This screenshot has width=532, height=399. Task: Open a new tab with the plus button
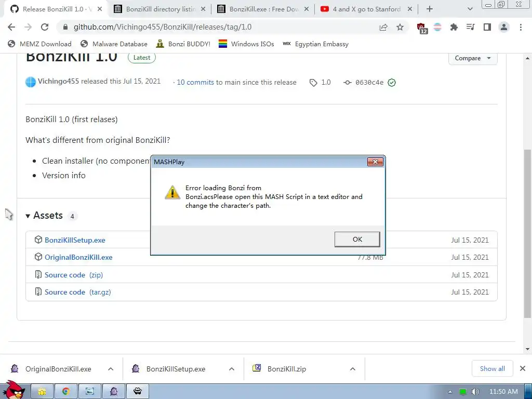pyautogui.click(x=429, y=9)
